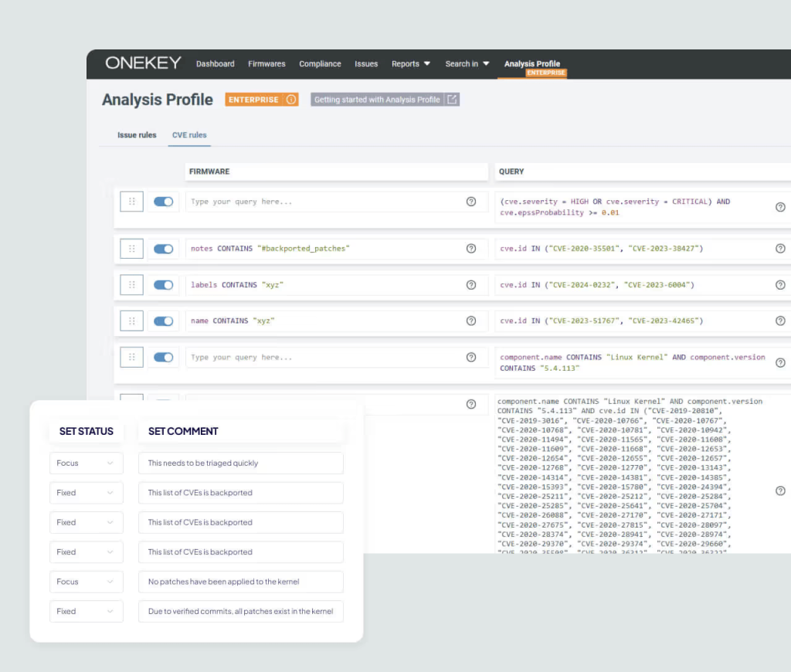Open status dropdown for triage comment row

coord(86,463)
